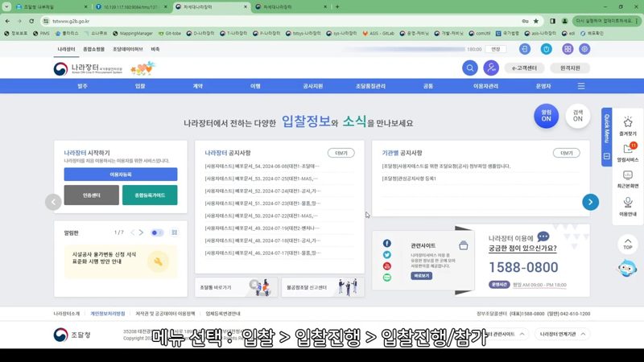Click the session time progress bar
Viewport: 644px width, 362px height.
[x=405, y=49]
